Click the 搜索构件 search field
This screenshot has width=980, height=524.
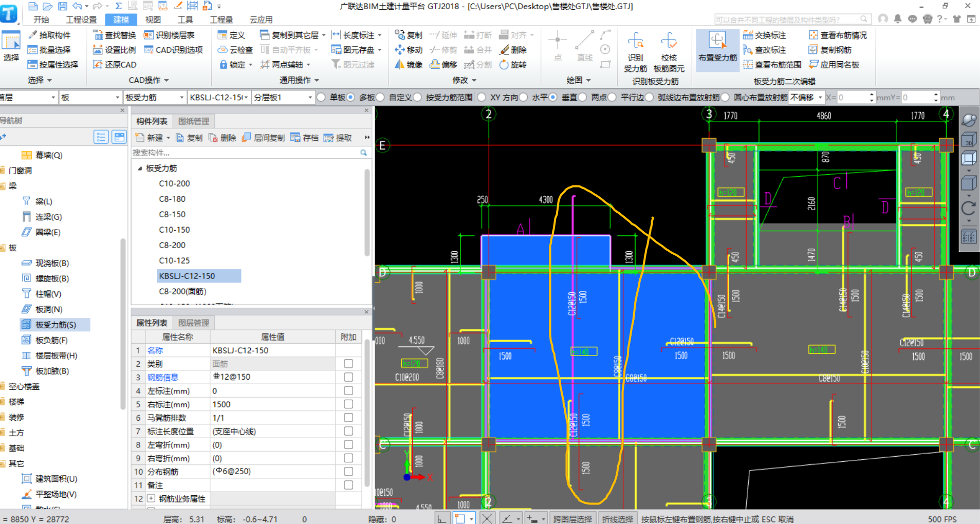(246, 153)
